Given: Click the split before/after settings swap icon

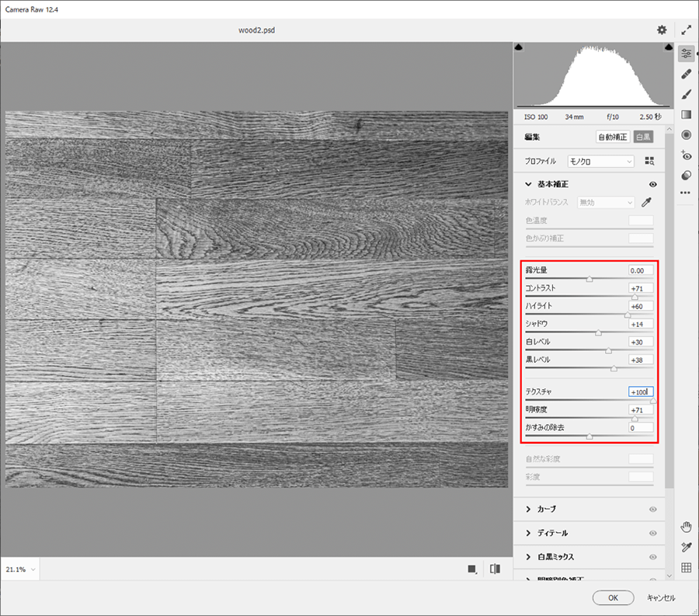Looking at the screenshot, I should click(495, 569).
